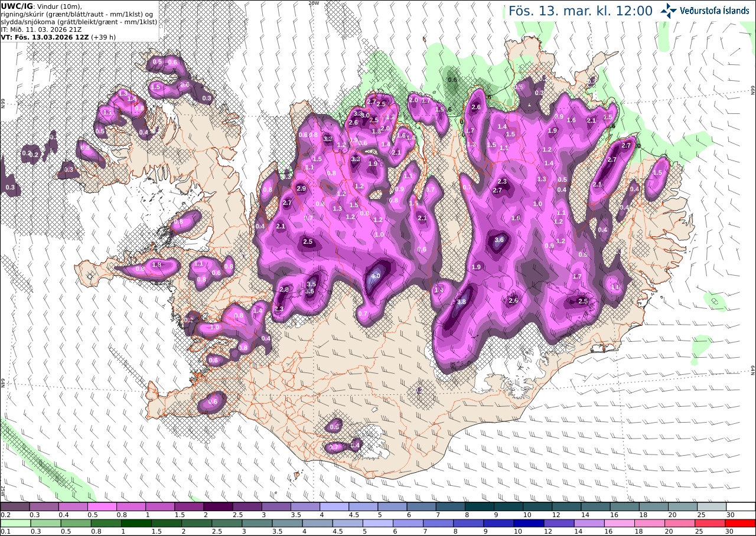The height and width of the screenshot is (536, 756).
Task: Click the '3.8' snowfall value on map
Action: (x=461, y=302)
